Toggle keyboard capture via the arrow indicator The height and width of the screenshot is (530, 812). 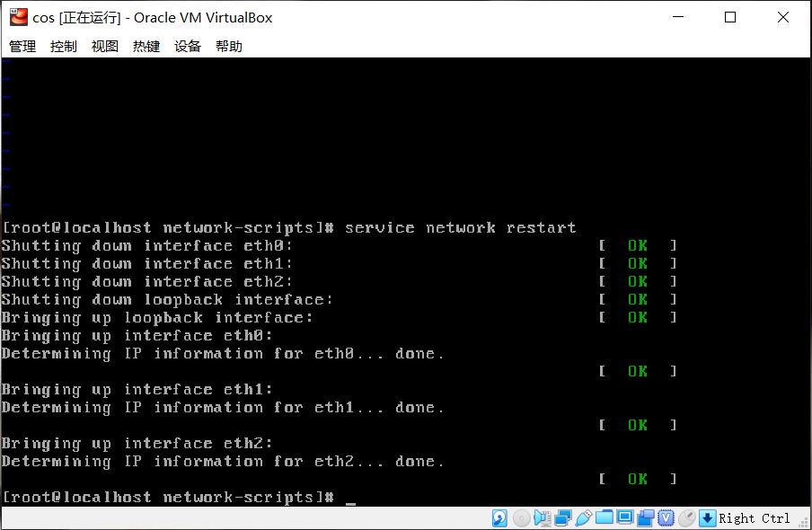706,518
